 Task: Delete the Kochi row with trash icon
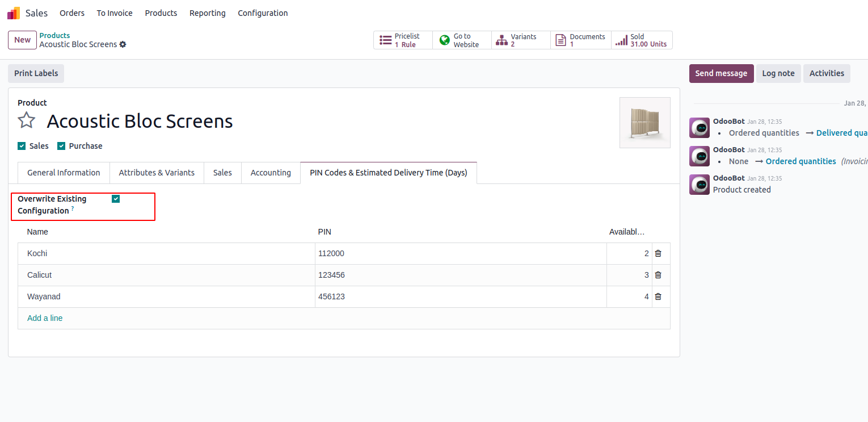coord(658,253)
